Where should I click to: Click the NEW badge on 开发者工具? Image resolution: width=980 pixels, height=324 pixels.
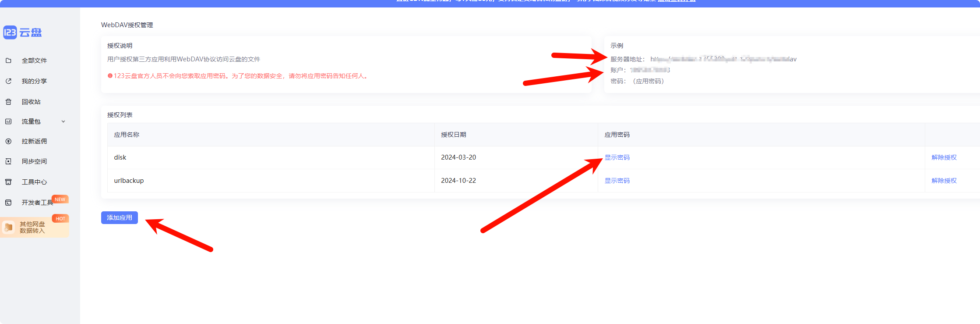[60, 199]
